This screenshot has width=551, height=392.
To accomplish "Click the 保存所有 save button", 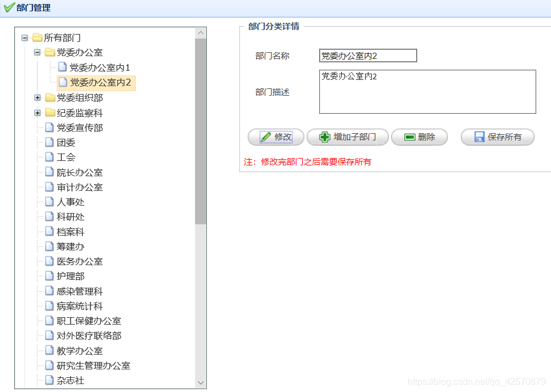I will click(498, 137).
